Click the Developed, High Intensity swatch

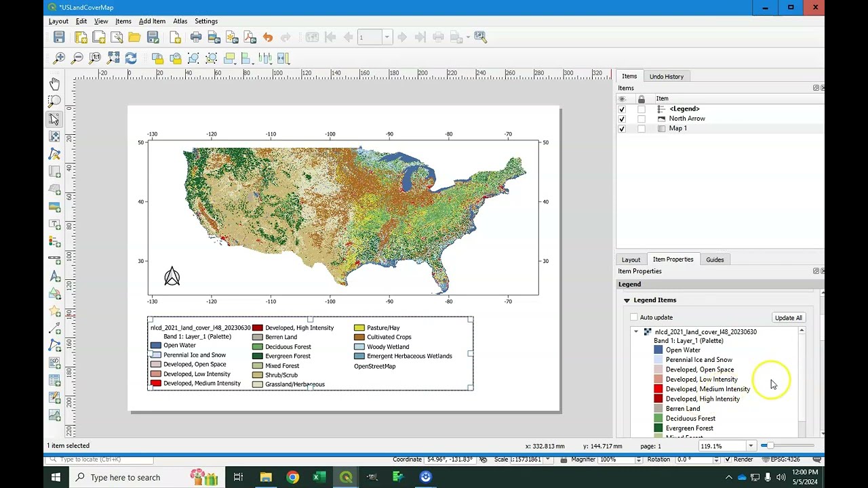pyautogui.click(x=658, y=399)
